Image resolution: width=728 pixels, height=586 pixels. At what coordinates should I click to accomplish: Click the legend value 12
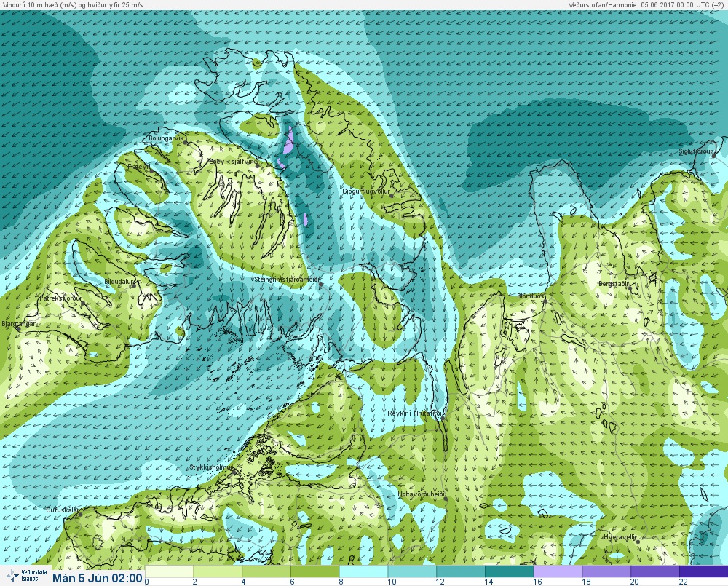tap(440, 582)
